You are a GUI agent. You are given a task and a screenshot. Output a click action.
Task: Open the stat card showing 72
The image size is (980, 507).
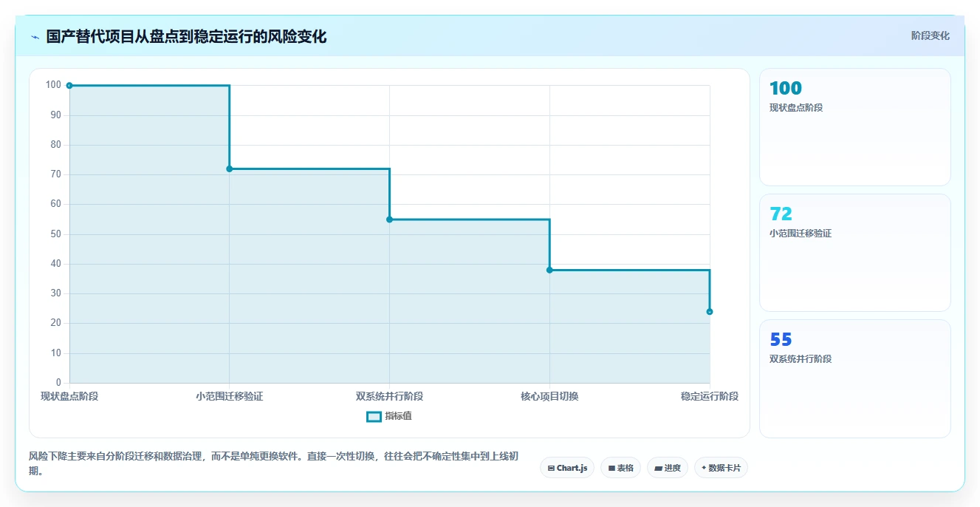coord(854,253)
